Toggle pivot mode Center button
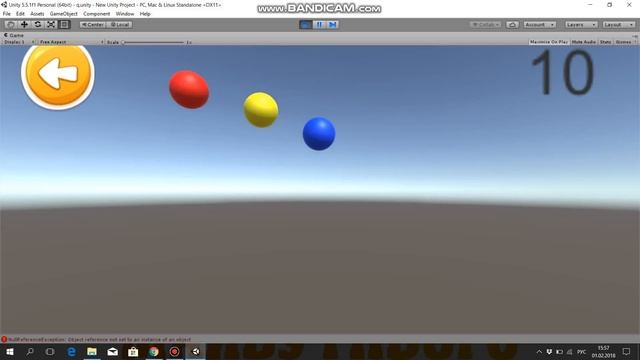The height and width of the screenshot is (360, 640). (93, 24)
